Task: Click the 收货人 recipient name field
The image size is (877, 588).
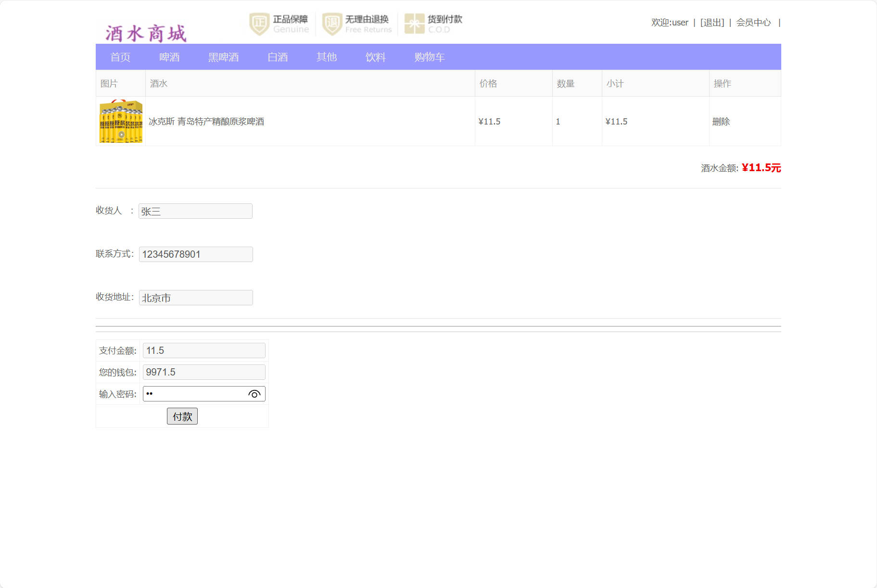Action: [x=195, y=211]
